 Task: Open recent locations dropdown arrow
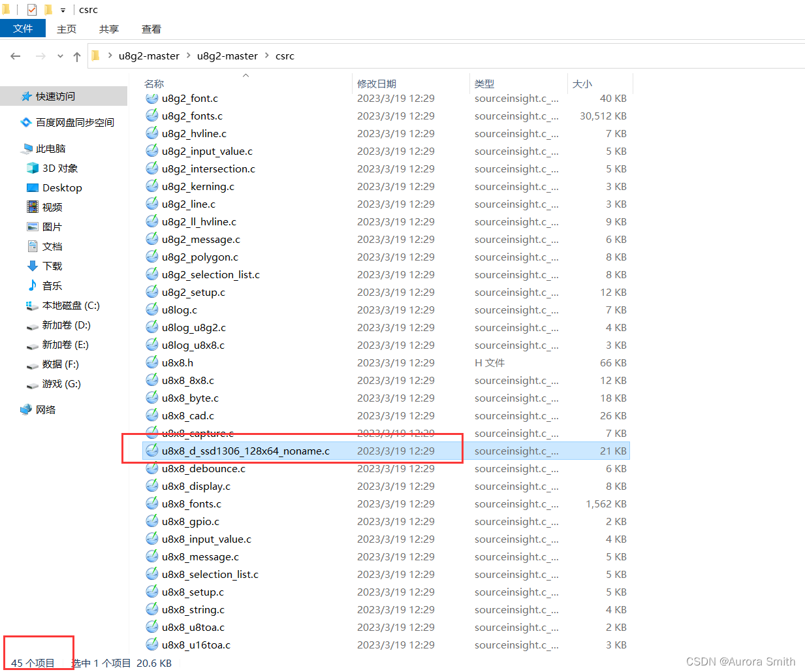click(x=60, y=56)
